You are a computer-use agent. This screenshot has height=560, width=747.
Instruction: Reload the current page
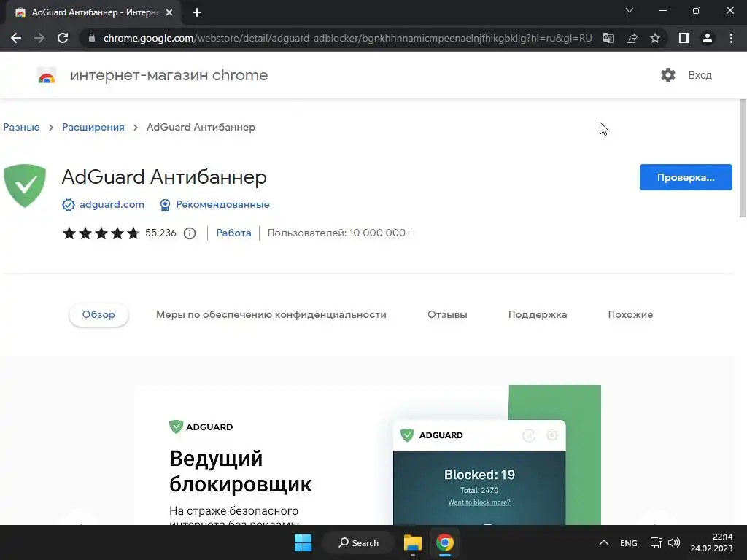[x=63, y=38]
